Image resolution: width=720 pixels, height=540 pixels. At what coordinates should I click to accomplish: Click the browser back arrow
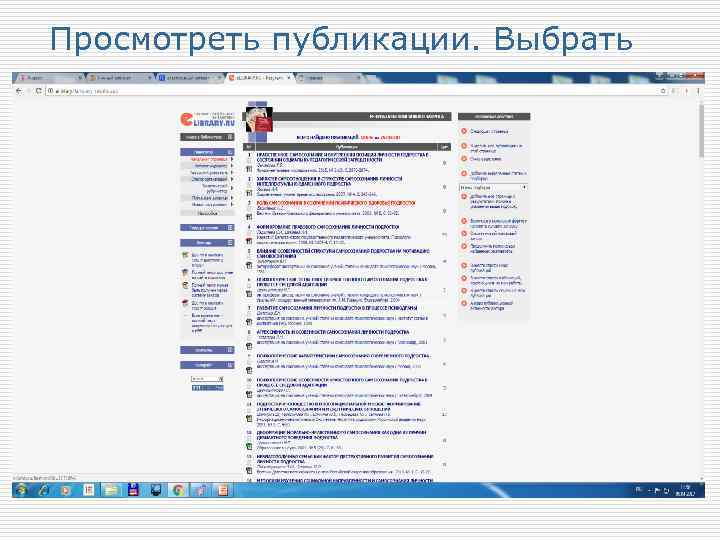tap(19, 91)
